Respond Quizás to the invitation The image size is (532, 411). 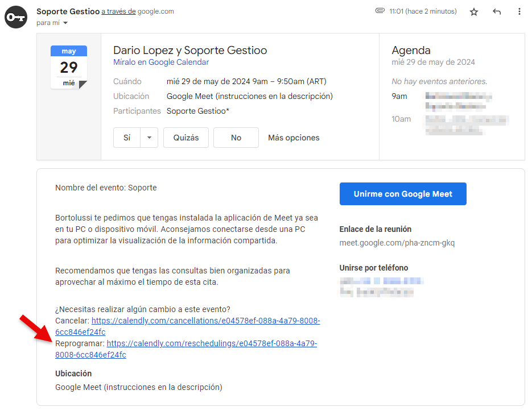[x=186, y=138]
